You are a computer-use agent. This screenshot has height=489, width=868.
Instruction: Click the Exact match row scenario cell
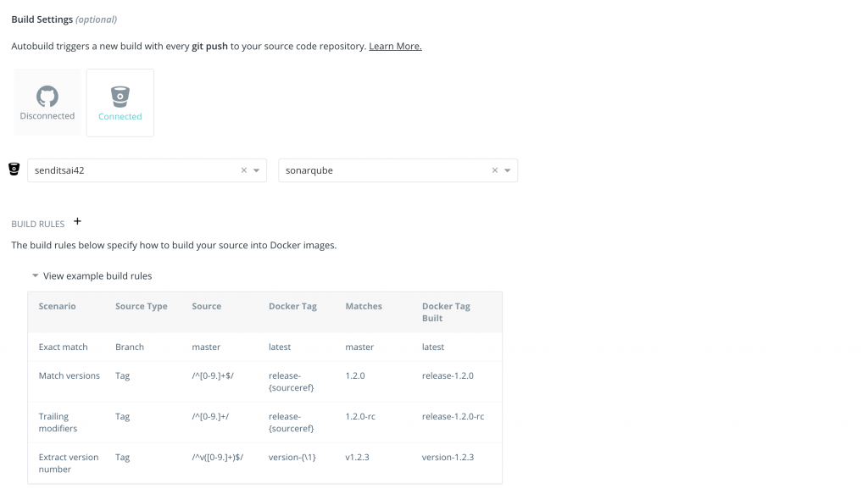tap(64, 347)
